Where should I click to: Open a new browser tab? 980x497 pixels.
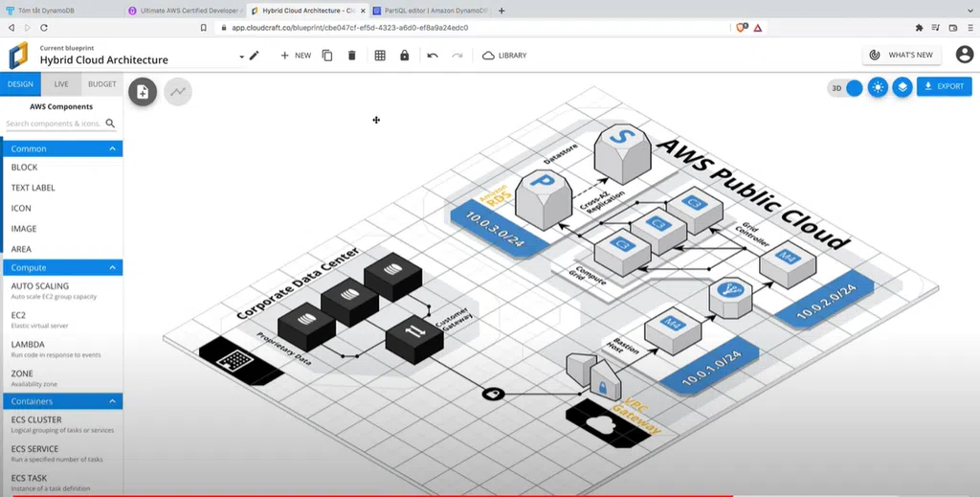coord(501,11)
